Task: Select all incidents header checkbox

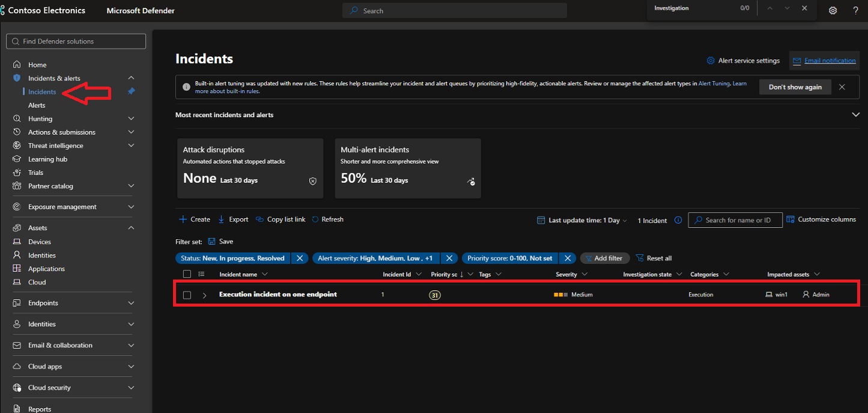Action: 187,274
